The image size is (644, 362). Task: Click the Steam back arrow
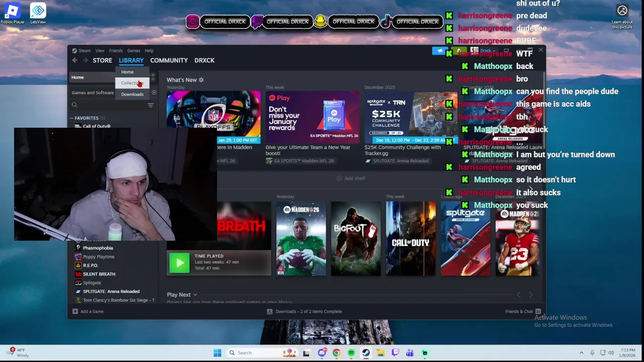pos(74,60)
